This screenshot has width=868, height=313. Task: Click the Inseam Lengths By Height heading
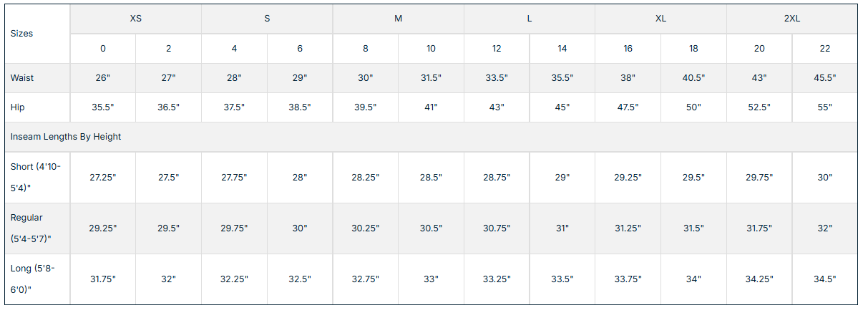[66, 136]
